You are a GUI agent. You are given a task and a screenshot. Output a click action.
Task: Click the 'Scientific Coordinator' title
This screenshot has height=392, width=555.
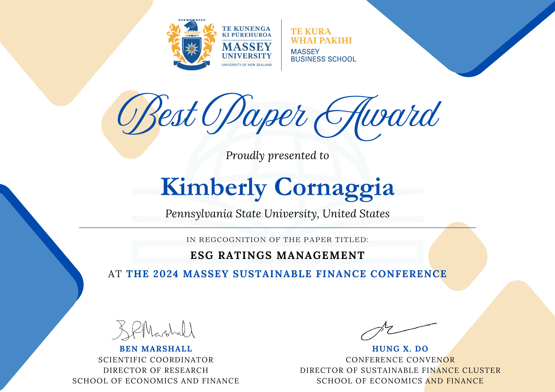(x=156, y=360)
